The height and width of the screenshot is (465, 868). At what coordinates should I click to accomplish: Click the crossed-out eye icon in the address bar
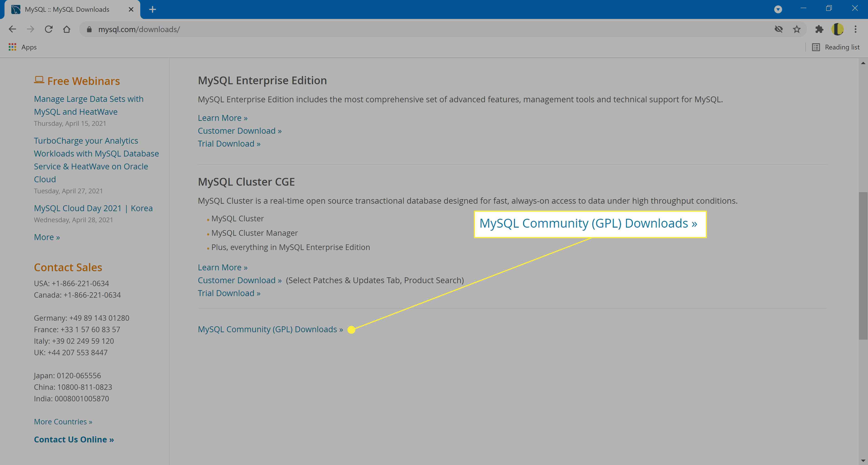(x=779, y=29)
